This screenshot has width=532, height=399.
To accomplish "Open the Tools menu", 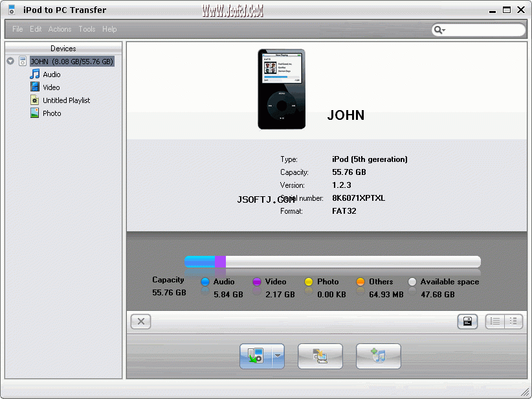I will [x=87, y=29].
